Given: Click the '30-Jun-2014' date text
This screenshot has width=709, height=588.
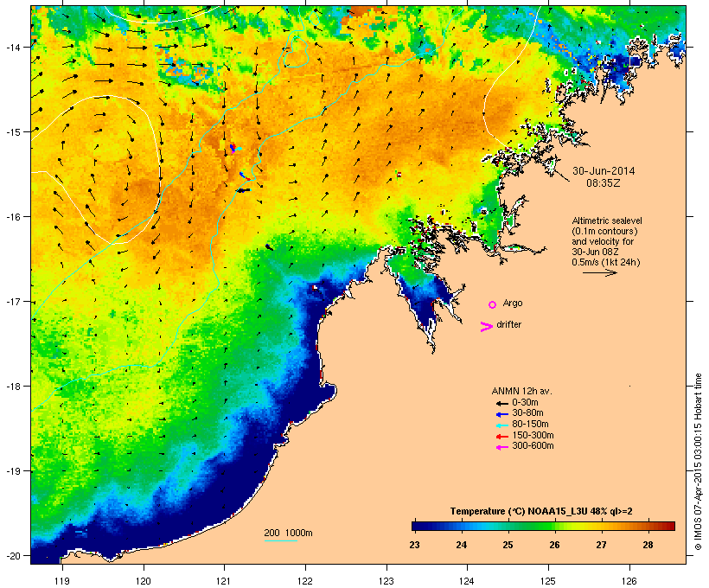Looking at the screenshot, I should pos(604,171).
